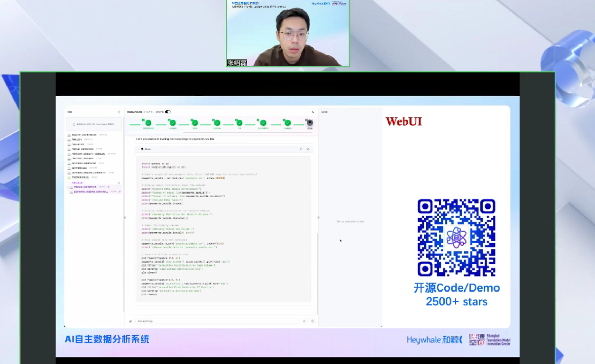Click the edit icon on code block header
Screen dimensions: 595x364
click(308, 149)
